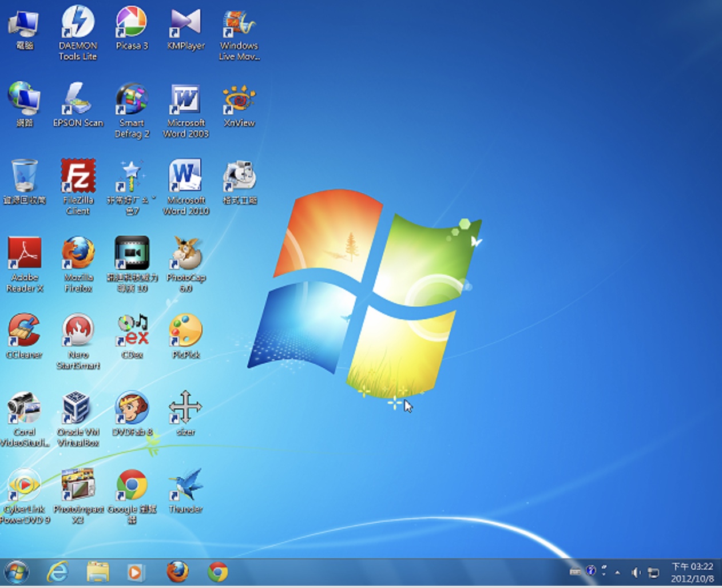Open the volume control in system tray
Screen dimensions: 722x588
pyautogui.click(x=636, y=572)
